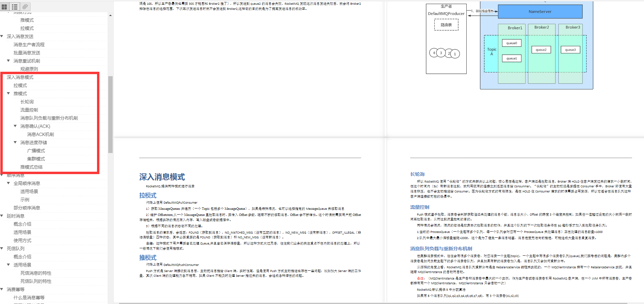Collapse 适用场景 node under 死信队列
The height and width of the screenshot is (304, 644).
click(9, 265)
